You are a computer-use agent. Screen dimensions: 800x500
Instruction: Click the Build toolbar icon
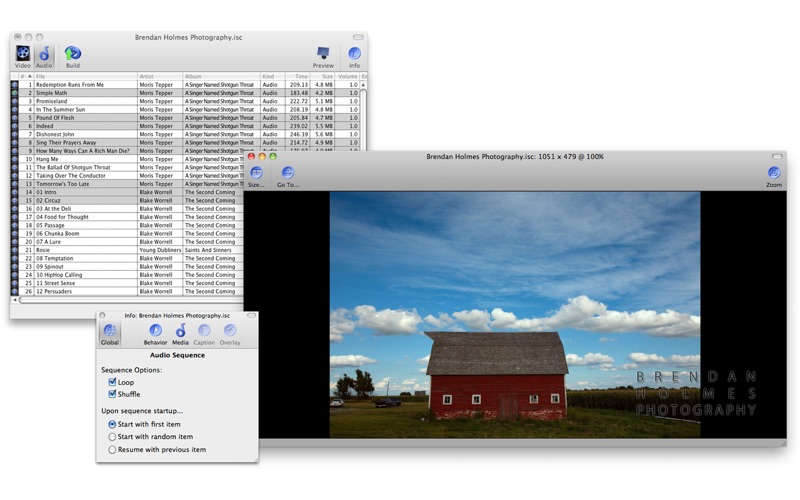(x=72, y=57)
